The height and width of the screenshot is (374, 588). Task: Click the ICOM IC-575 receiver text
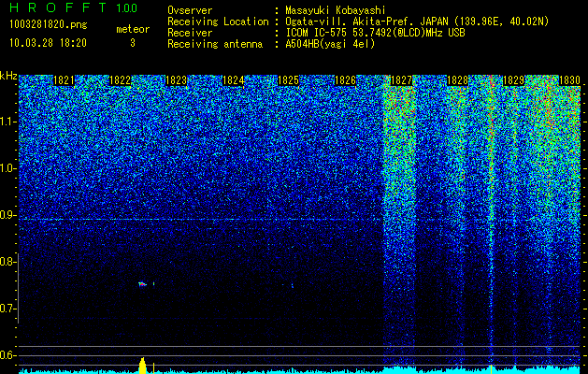coord(375,33)
